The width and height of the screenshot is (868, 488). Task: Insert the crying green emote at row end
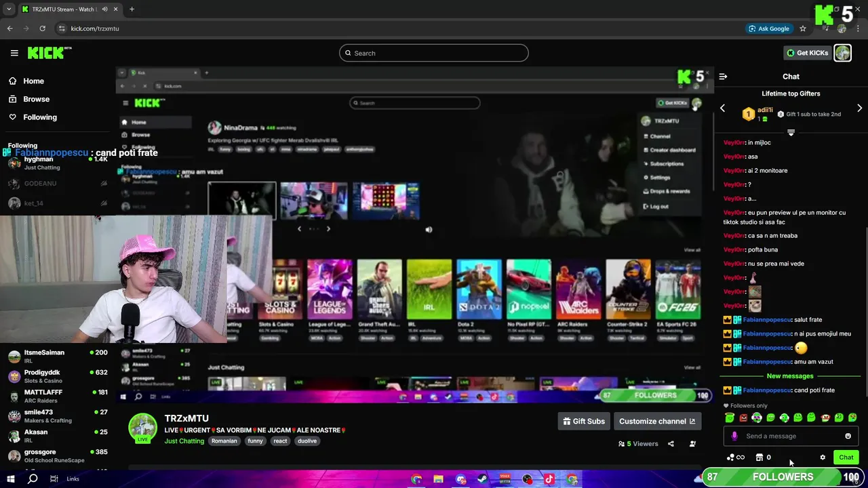coord(852,418)
